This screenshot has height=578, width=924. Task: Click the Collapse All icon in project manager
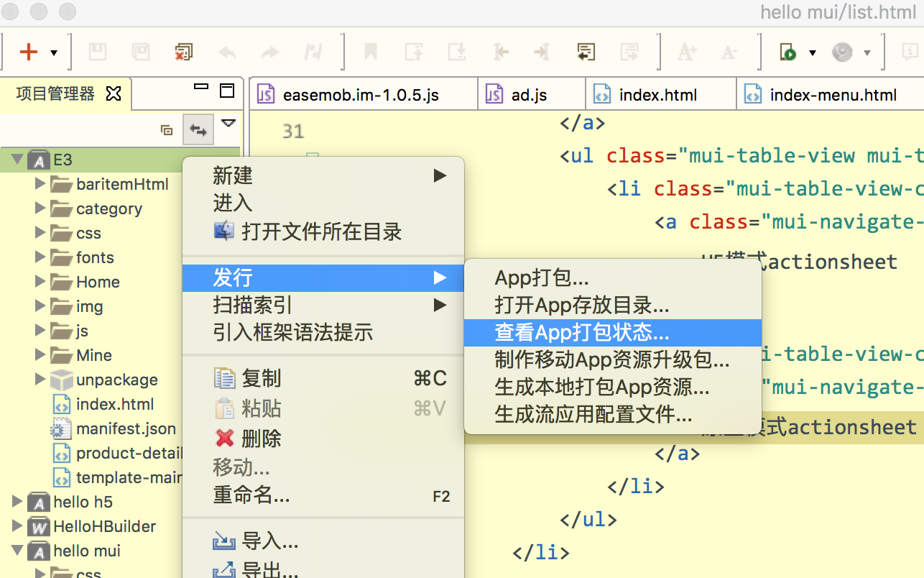click(x=167, y=130)
